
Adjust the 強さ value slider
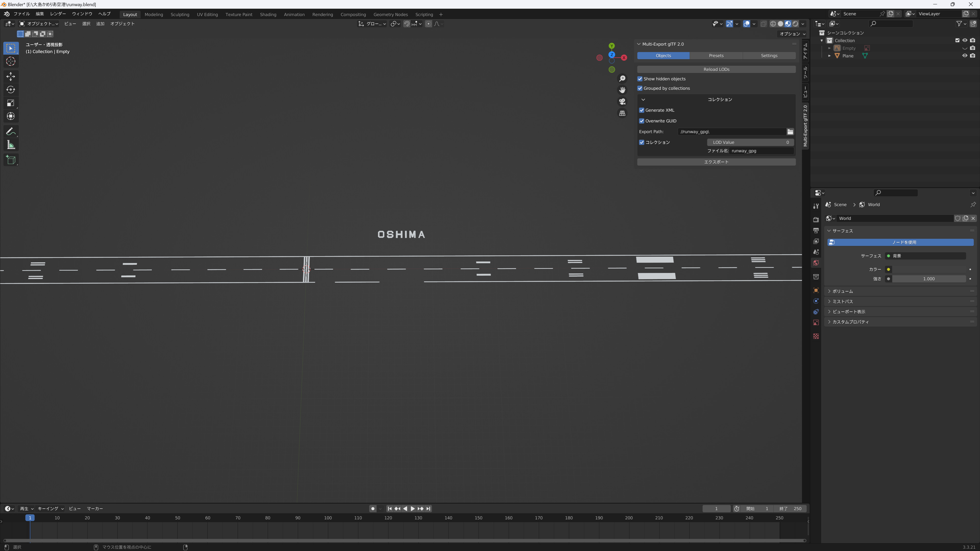click(x=929, y=279)
